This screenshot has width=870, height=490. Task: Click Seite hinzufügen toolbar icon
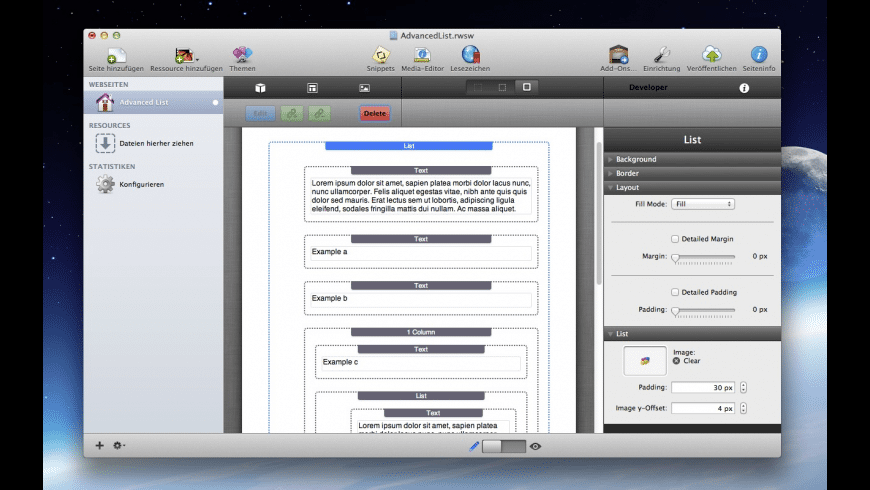[x=116, y=55]
